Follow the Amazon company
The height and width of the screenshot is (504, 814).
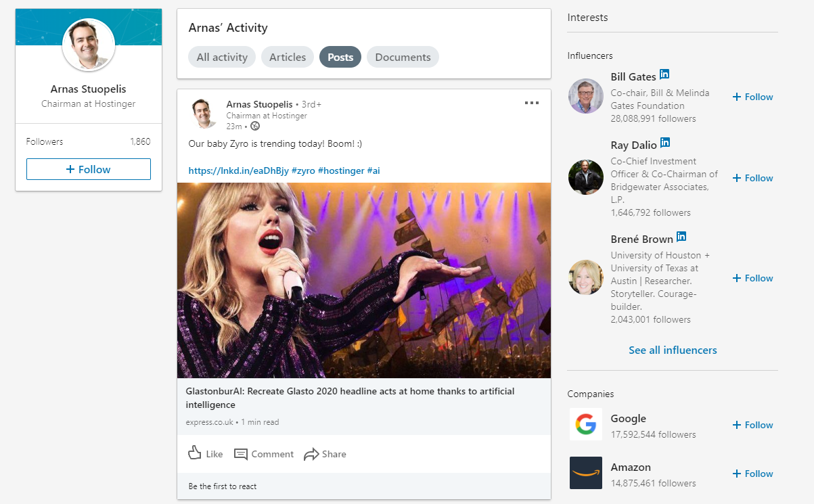pos(752,474)
